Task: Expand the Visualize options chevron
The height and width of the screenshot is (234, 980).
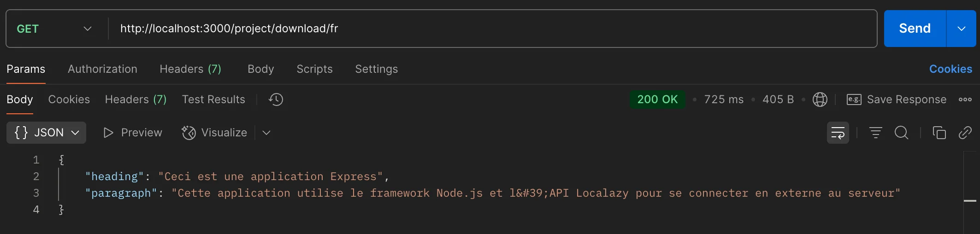Action: (266, 133)
